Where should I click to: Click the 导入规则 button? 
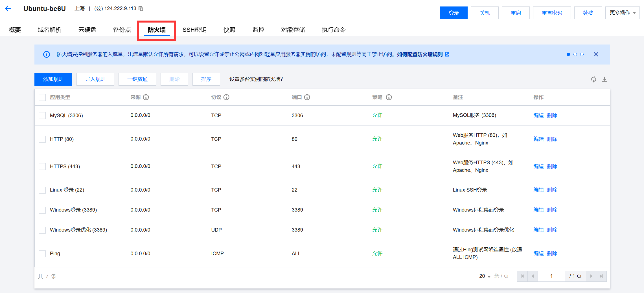pyautogui.click(x=95, y=79)
